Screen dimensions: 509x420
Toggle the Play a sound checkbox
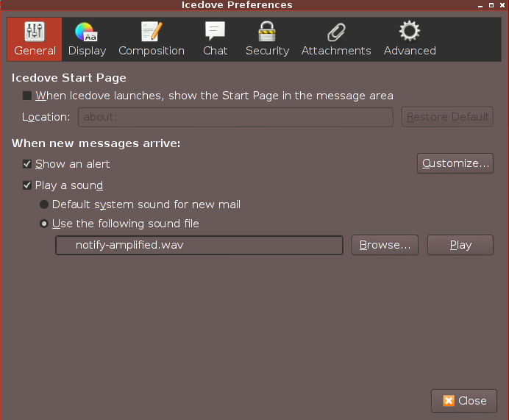click(27, 185)
